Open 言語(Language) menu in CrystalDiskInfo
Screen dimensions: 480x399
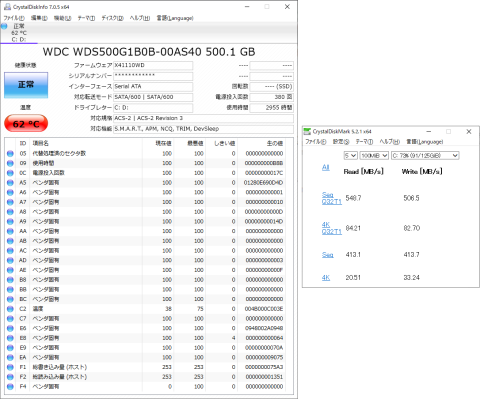click(175, 18)
